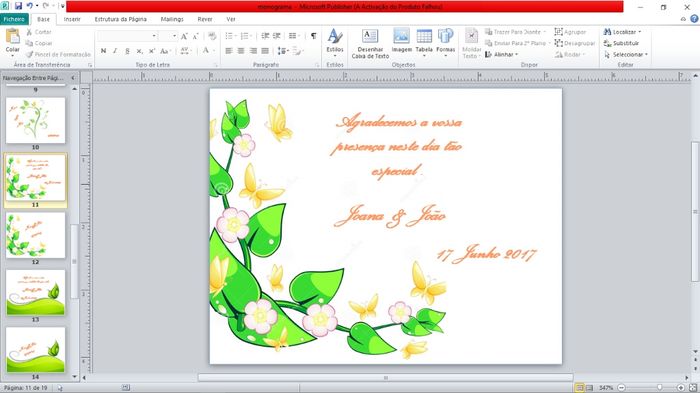Align text to the left
Viewport: 700px width, 393px height.
coord(229,51)
